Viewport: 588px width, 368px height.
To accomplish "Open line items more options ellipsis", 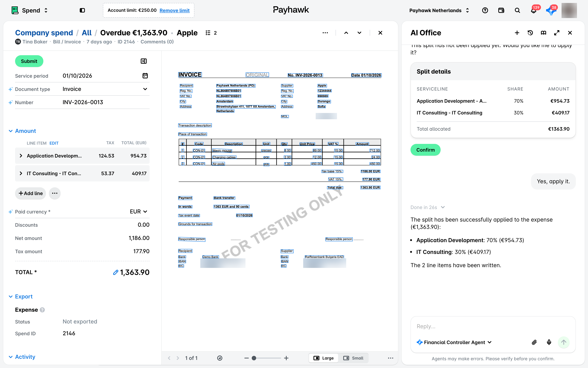I will point(55,193).
